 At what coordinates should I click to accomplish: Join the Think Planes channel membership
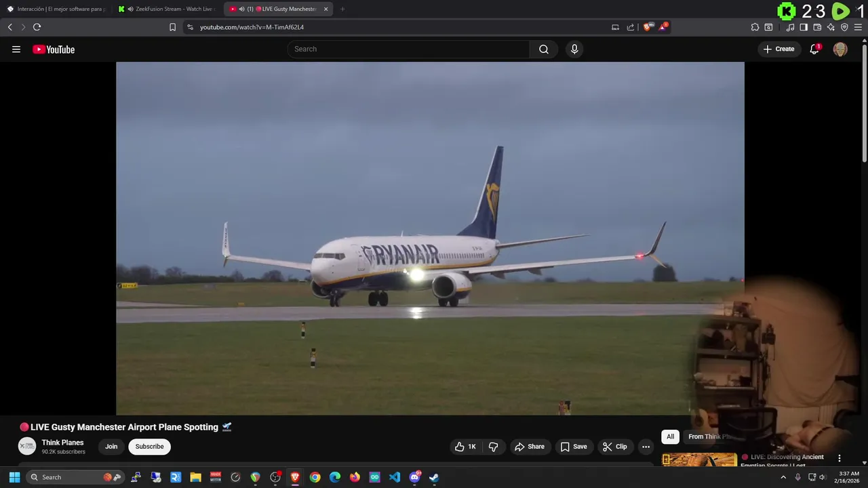pyautogui.click(x=111, y=447)
